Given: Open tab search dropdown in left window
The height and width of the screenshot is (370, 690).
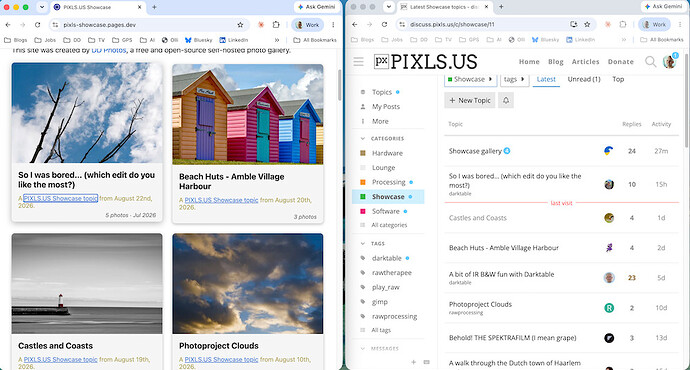Looking at the screenshot, I should 42,7.
